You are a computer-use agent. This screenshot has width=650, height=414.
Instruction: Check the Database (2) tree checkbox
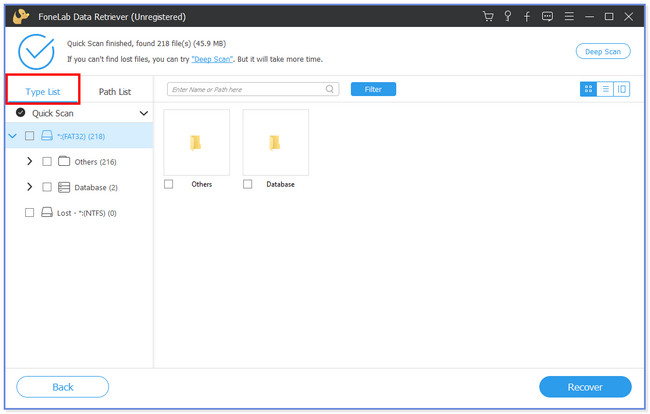(x=47, y=187)
